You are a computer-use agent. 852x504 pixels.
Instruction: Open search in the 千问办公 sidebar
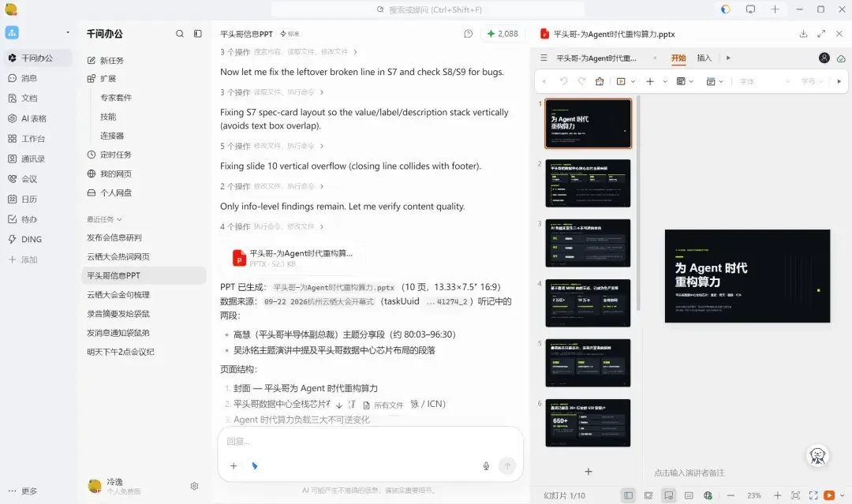[x=179, y=34]
